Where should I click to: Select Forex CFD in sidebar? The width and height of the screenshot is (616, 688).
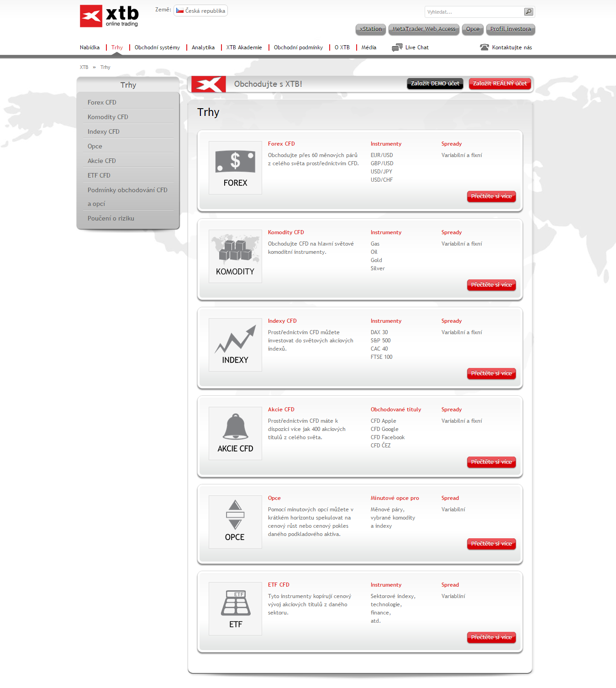[102, 102]
